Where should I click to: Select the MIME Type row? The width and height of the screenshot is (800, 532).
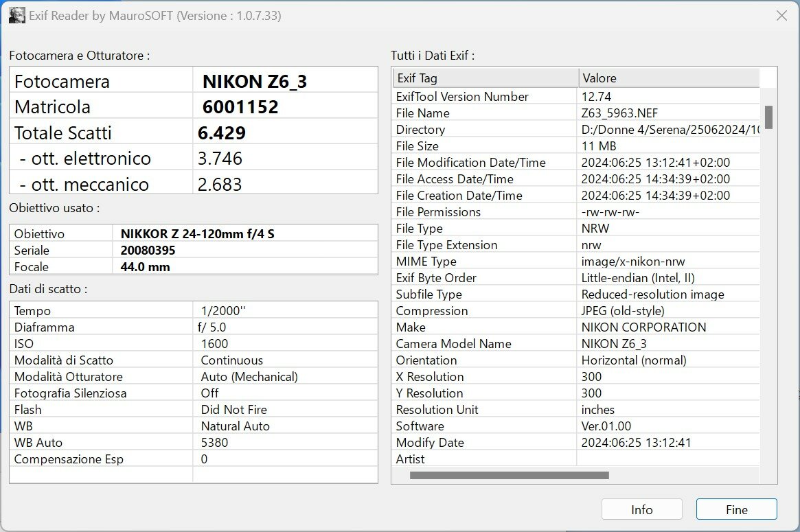click(577, 262)
